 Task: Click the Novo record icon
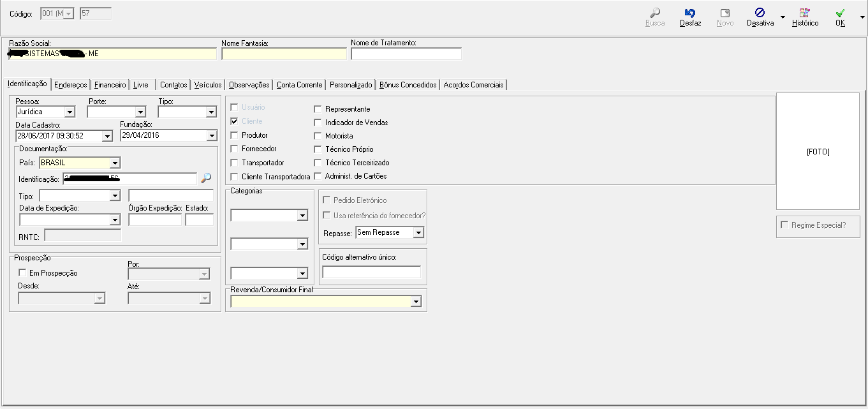[725, 13]
